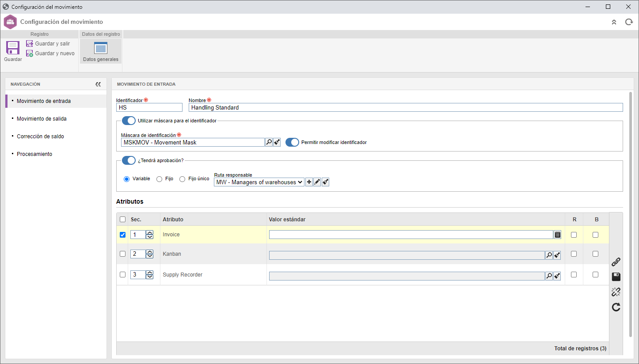Screen dimensions: 639x364
Task: Select the Variable radio option
Action: (127, 179)
